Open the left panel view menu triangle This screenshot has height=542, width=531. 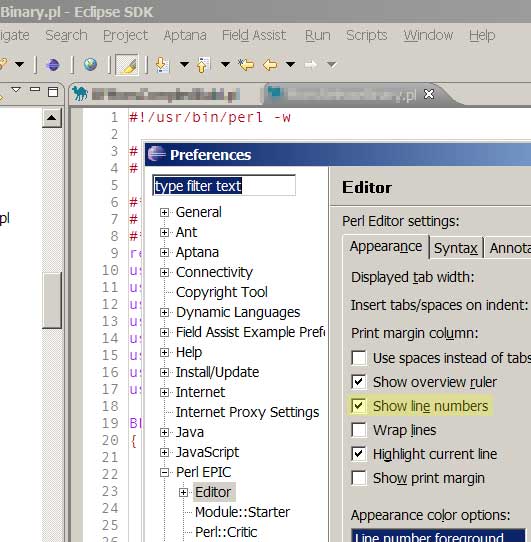point(16,90)
